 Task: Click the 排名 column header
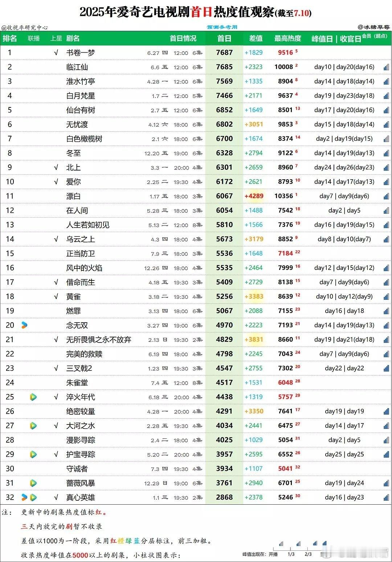click(x=10, y=38)
